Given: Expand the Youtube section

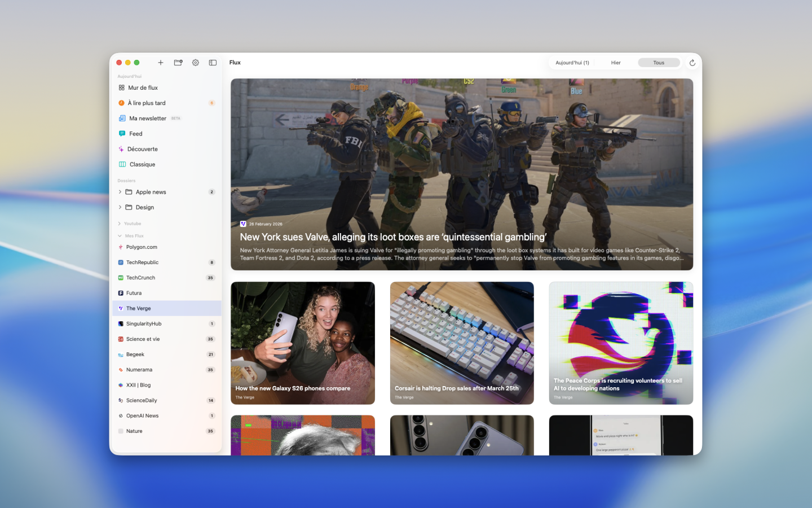Looking at the screenshot, I should tap(120, 224).
